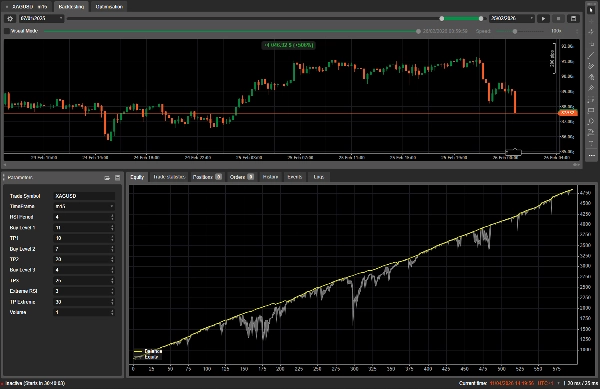Adjust the speed value stepper
This screenshot has width=600, height=389.
pyautogui.click(x=577, y=31)
